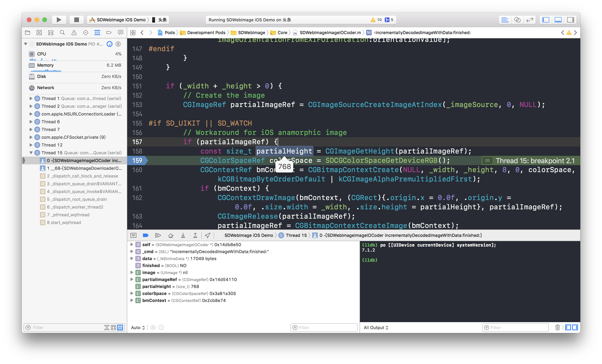Clear the console with trash icon

558,328
